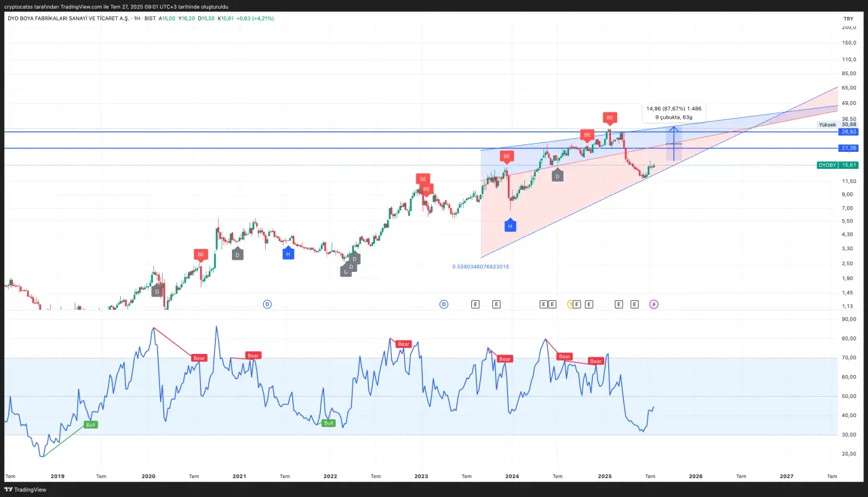Click the first blue D dividend icon

[267, 304]
